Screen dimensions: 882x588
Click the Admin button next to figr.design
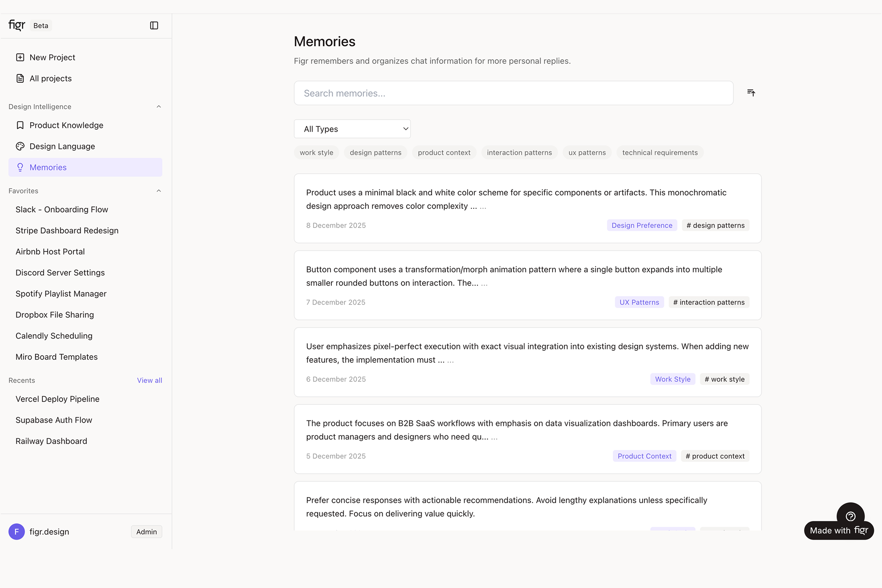(x=146, y=531)
